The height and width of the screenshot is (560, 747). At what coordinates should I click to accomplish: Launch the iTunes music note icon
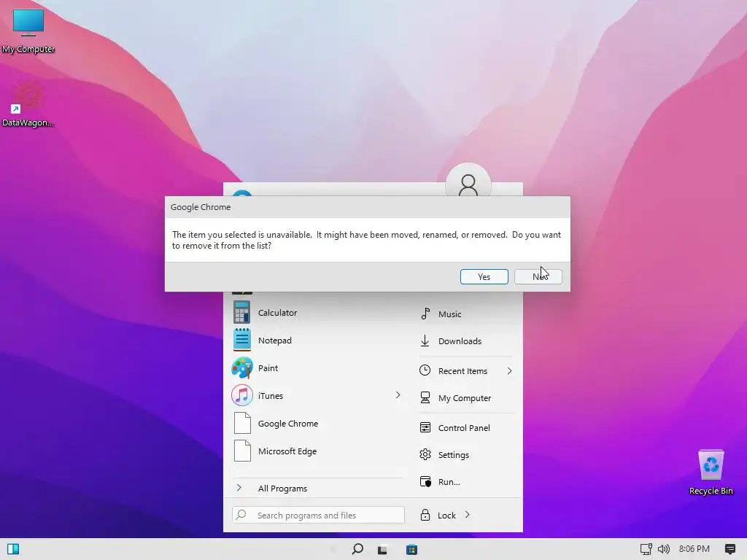242,396
